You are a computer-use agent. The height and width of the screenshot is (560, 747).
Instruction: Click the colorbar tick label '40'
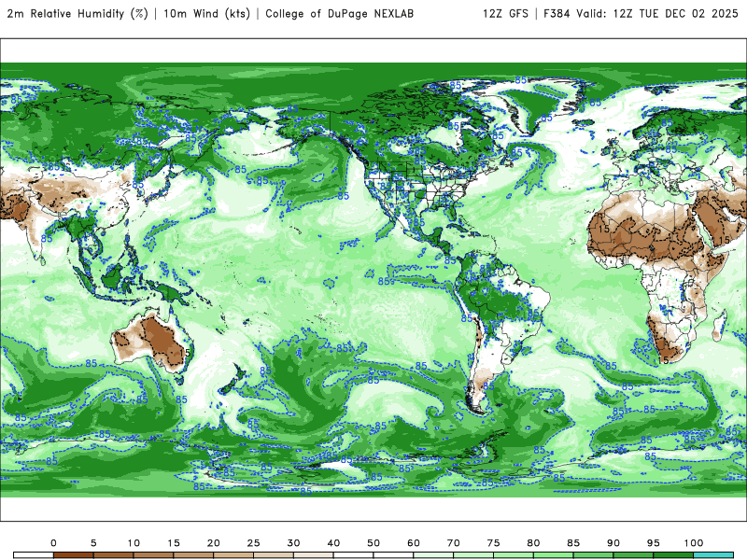333,543
